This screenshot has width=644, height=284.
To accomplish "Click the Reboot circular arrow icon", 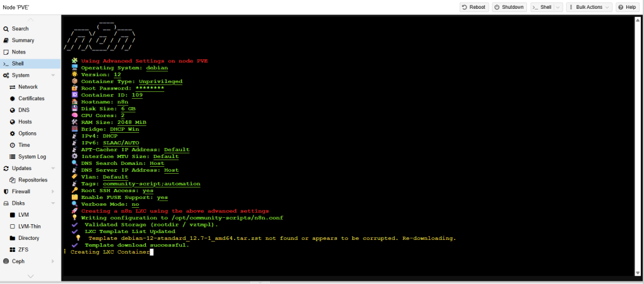I will pyautogui.click(x=465, y=7).
